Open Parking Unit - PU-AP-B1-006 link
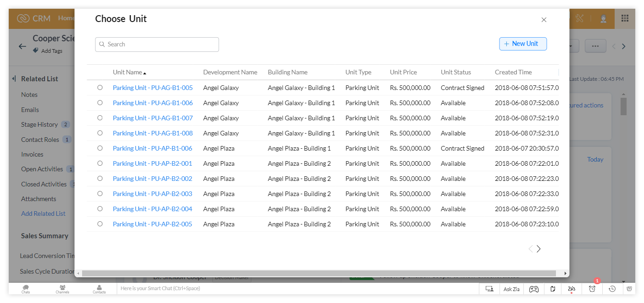The width and height of the screenshot is (644, 303). click(x=153, y=148)
